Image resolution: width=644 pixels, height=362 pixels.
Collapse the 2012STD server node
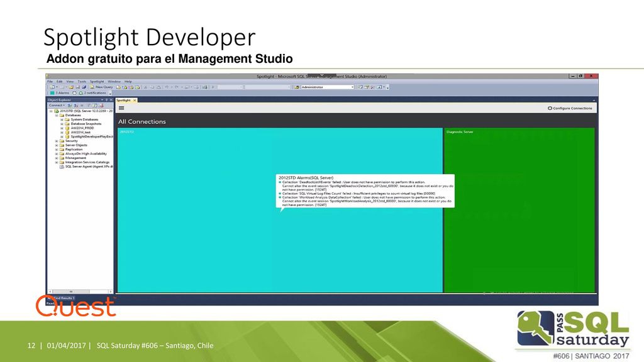52,111
